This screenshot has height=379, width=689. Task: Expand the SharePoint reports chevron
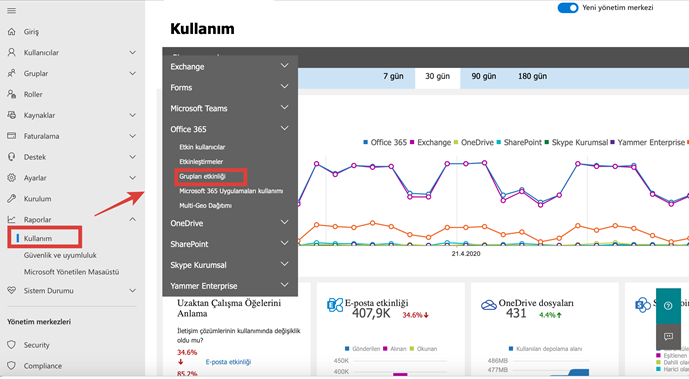(285, 243)
